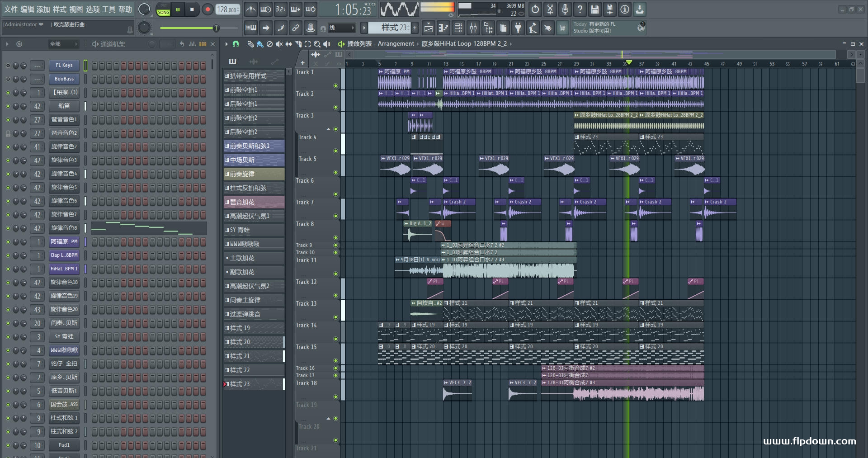Screen dimensions: 868x458
Task: Open the plugin picker plug icon
Action: [518, 28]
